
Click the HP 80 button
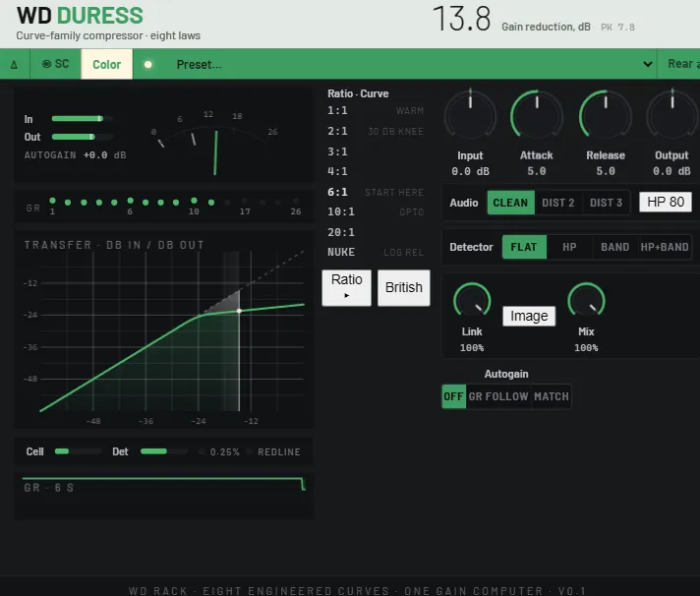[666, 202]
